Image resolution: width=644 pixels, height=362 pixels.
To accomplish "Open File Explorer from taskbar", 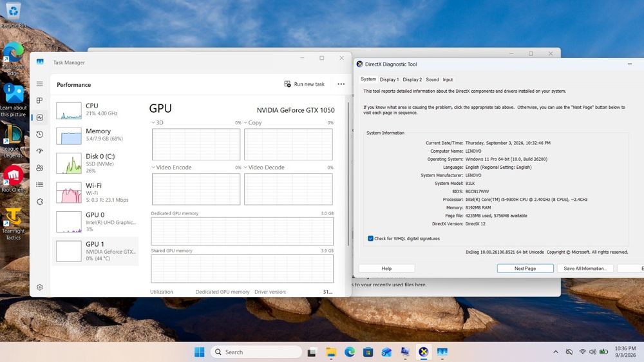I will tap(331, 352).
